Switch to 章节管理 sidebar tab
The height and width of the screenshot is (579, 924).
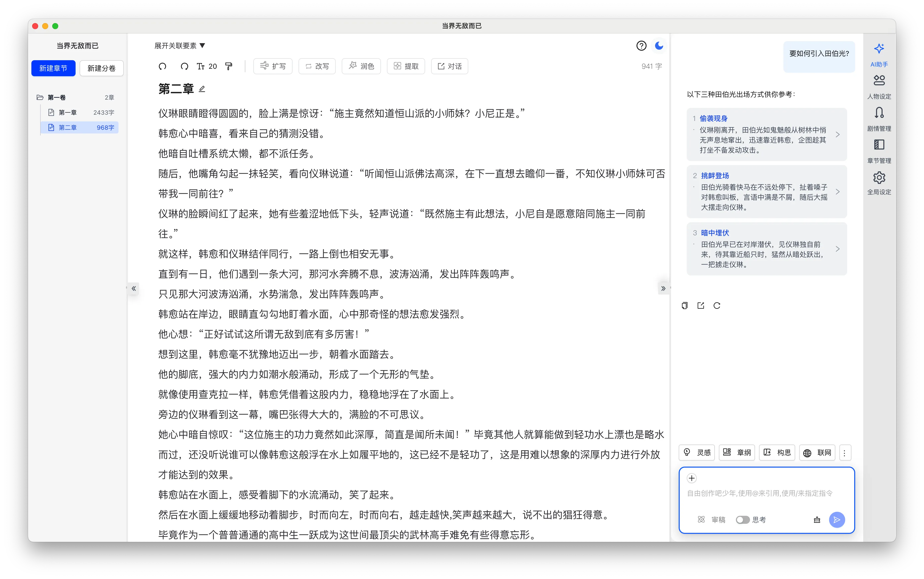click(879, 151)
